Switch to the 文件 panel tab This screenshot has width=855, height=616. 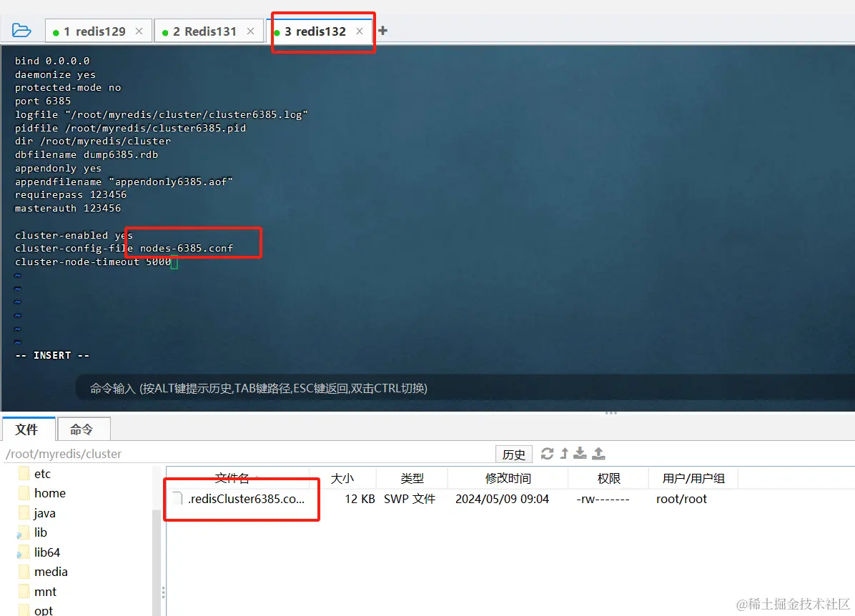28,429
